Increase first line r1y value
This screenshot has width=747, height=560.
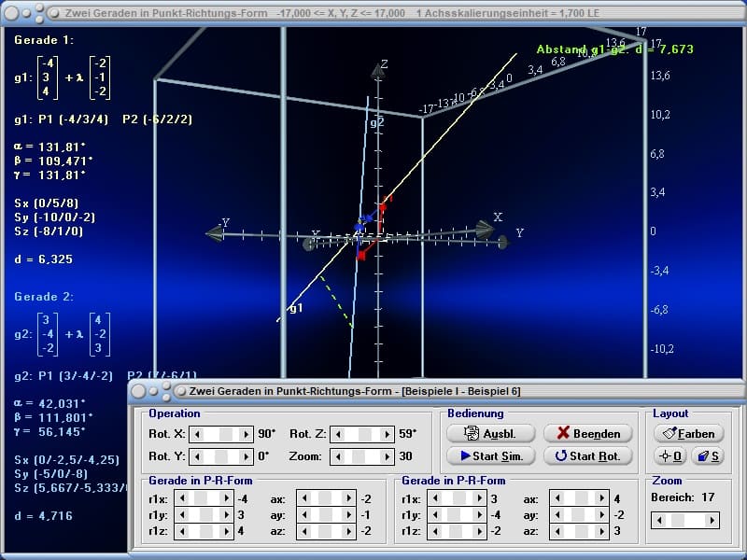point(227,515)
